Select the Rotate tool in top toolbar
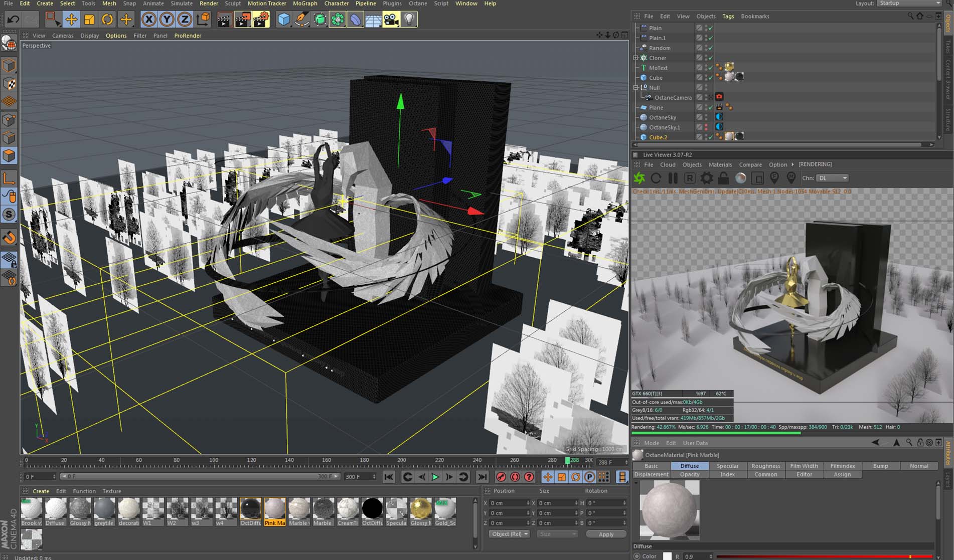This screenshot has height=560, width=954. [x=107, y=20]
